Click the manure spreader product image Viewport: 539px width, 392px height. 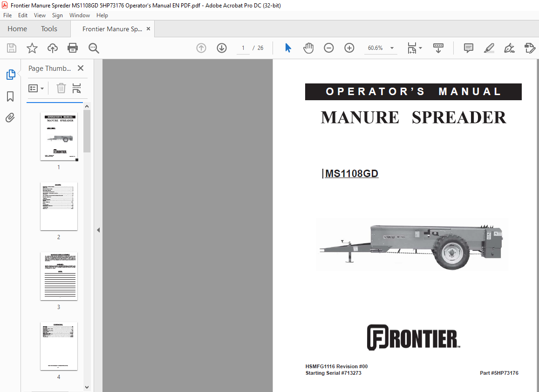click(x=412, y=245)
